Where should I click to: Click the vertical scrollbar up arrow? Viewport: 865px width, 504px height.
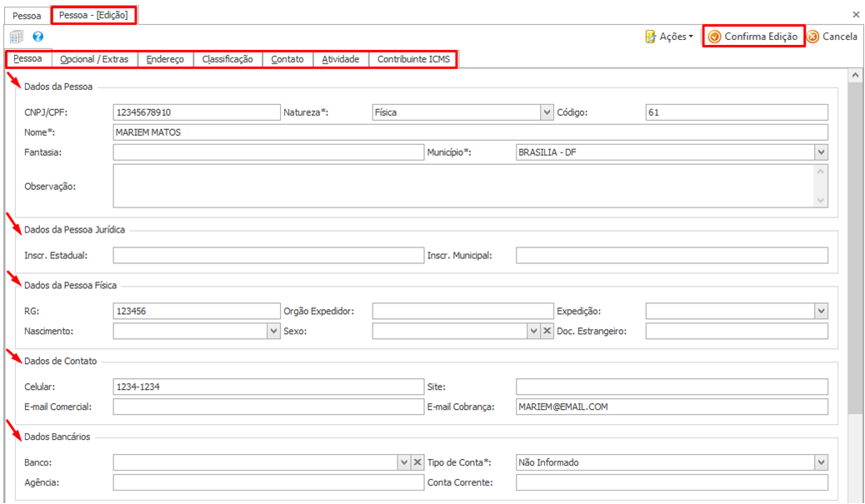[x=856, y=75]
